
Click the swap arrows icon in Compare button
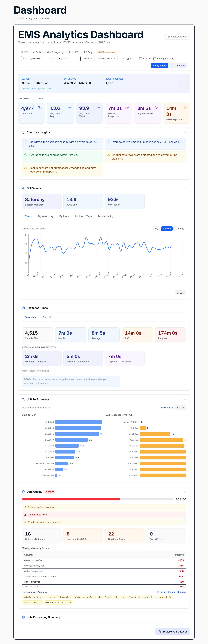click(173, 66)
